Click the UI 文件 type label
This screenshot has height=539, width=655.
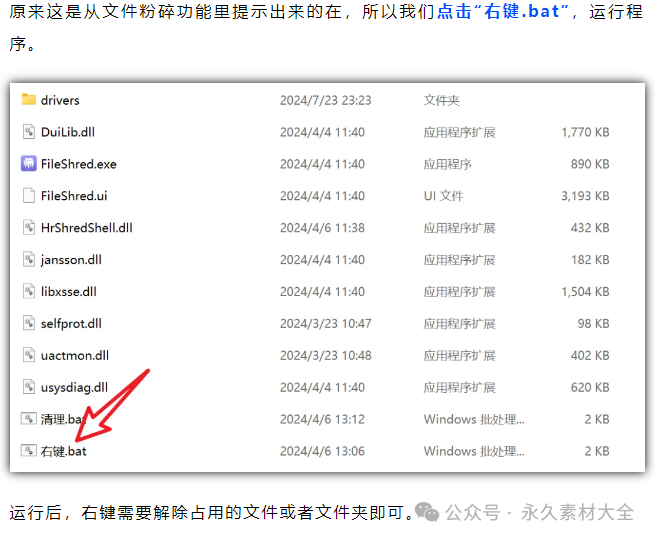click(444, 196)
